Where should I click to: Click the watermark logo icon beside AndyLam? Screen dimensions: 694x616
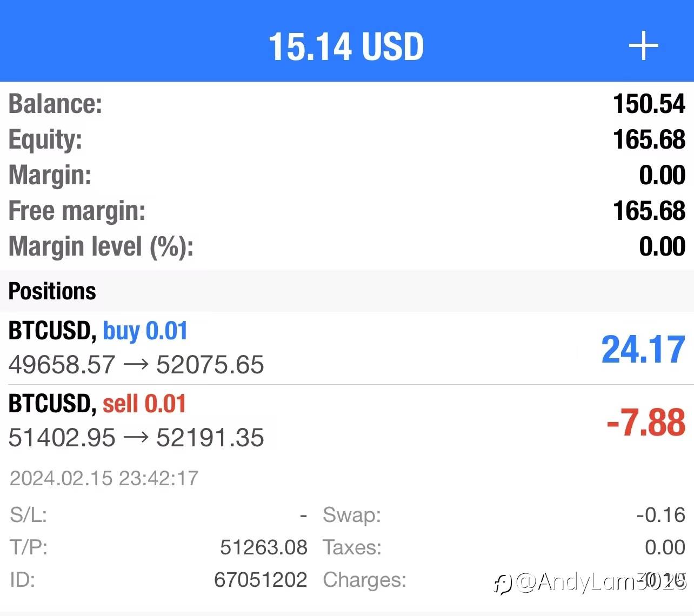tap(503, 584)
